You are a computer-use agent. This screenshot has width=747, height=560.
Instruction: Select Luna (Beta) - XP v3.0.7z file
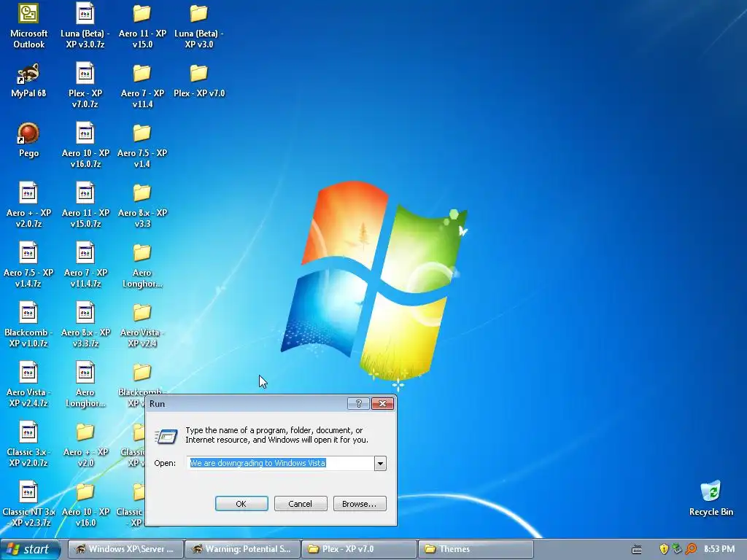coord(85,26)
